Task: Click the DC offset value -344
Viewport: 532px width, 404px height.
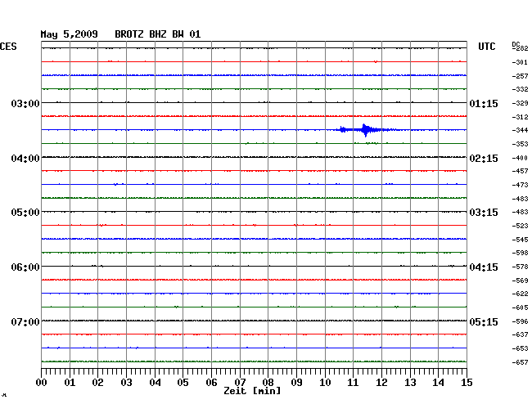Action: coord(519,131)
